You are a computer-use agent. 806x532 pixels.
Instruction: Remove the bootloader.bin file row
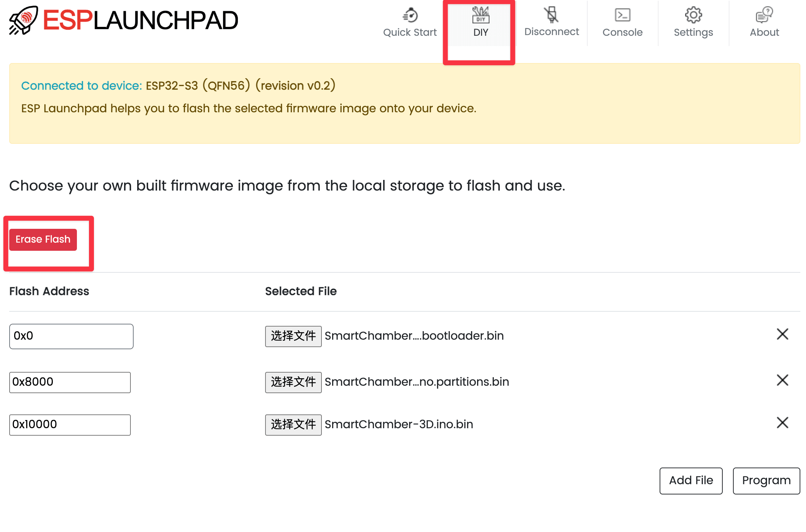[x=782, y=334]
